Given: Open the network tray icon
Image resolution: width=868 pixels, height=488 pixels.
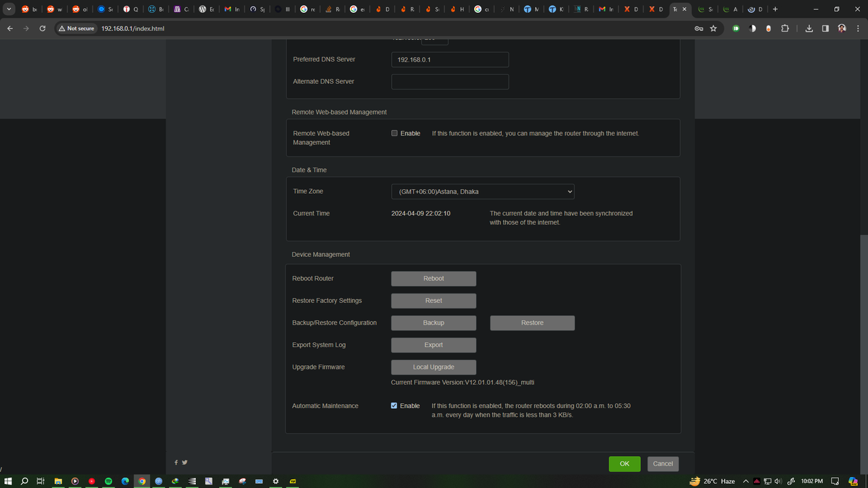Looking at the screenshot, I should tap(768, 481).
